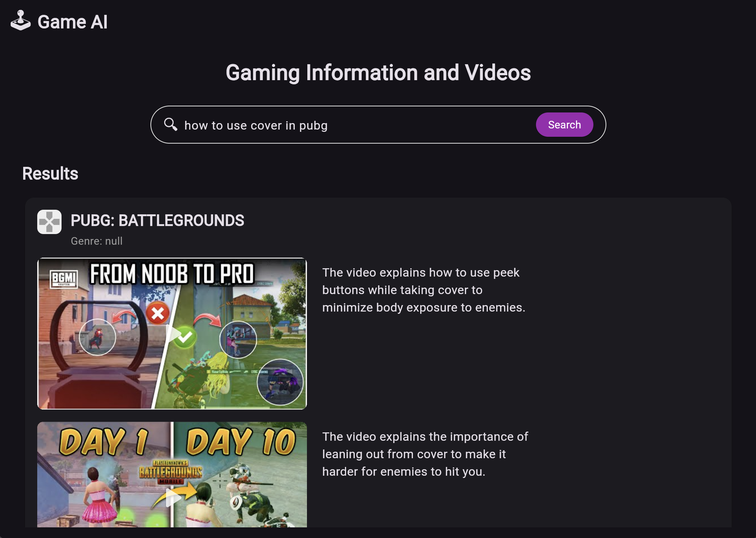This screenshot has height=538, width=756.
Task: Click the Gaming Information and Videos heading
Action: click(x=378, y=73)
